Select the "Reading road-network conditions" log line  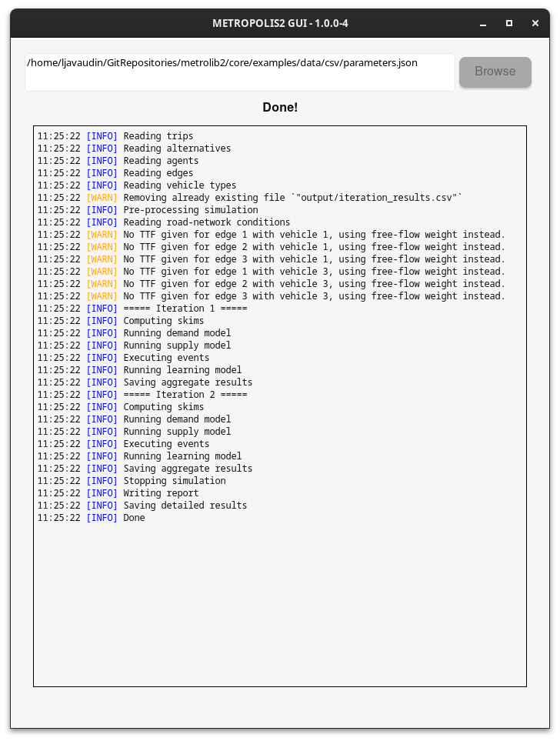click(164, 222)
